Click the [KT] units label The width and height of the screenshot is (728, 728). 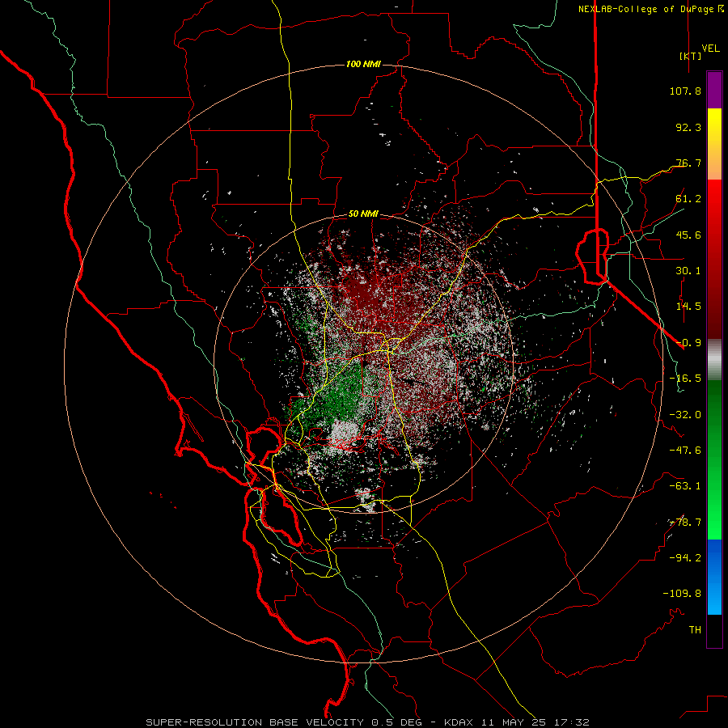(x=691, y=56)
